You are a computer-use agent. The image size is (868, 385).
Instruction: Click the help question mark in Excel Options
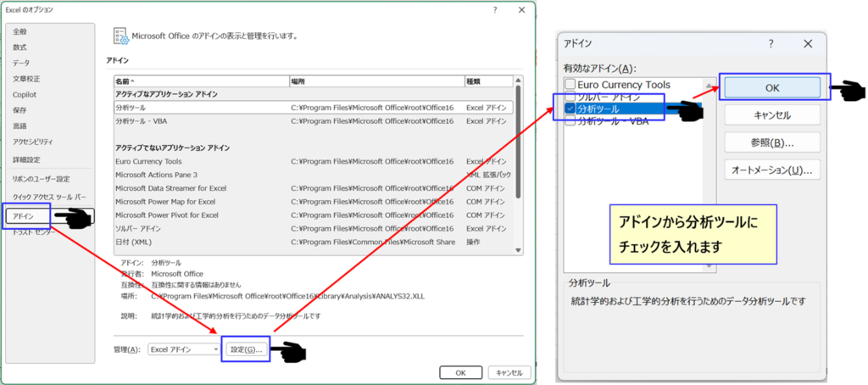click(x=495, y=8)
